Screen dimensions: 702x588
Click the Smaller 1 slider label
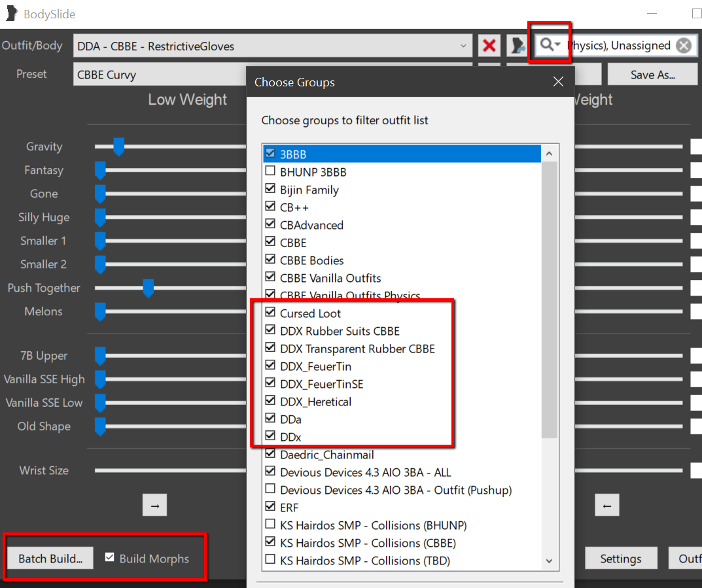(x=43, y=241)
